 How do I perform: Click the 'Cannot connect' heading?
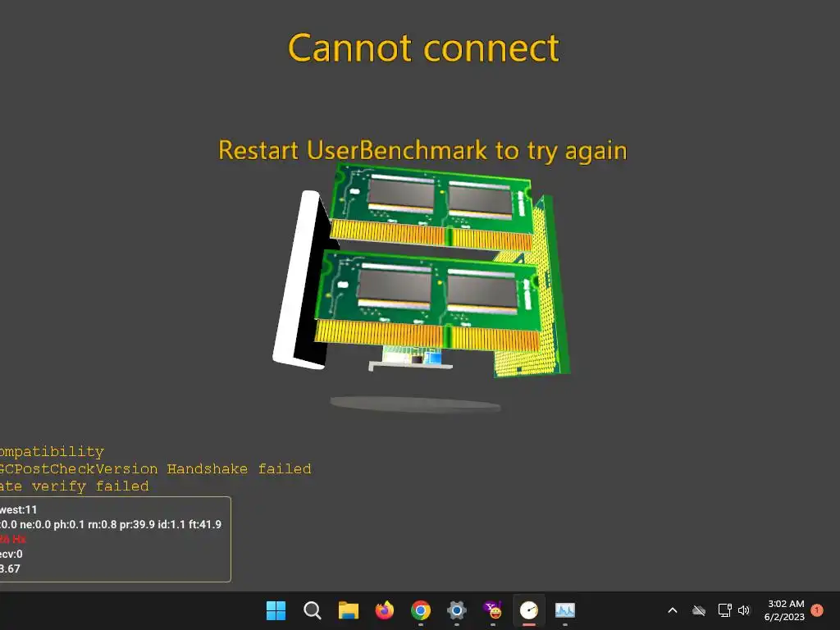click(423, 48)
